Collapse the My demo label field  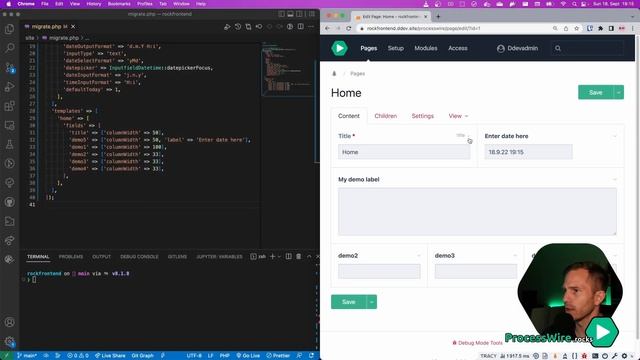coord(614,179)
